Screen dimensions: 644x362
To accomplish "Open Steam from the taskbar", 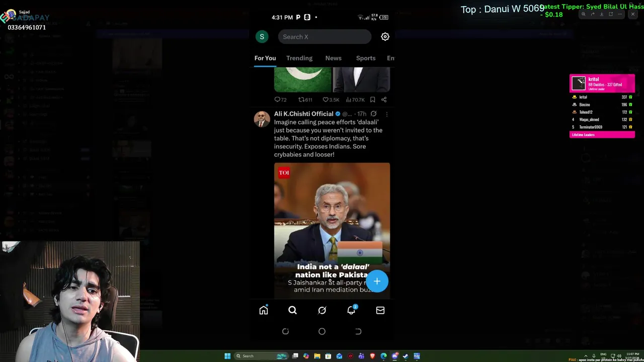I will click(x=406, y=356).
